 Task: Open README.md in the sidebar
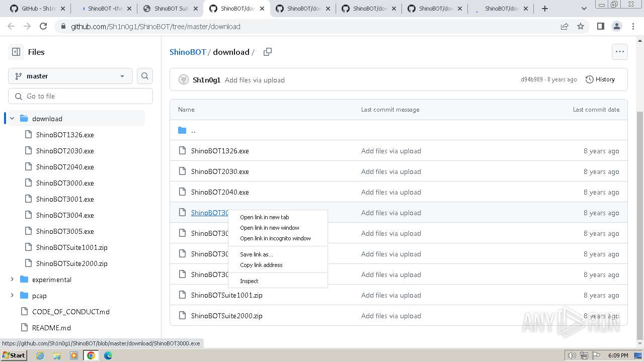click(x=51, y=328)
